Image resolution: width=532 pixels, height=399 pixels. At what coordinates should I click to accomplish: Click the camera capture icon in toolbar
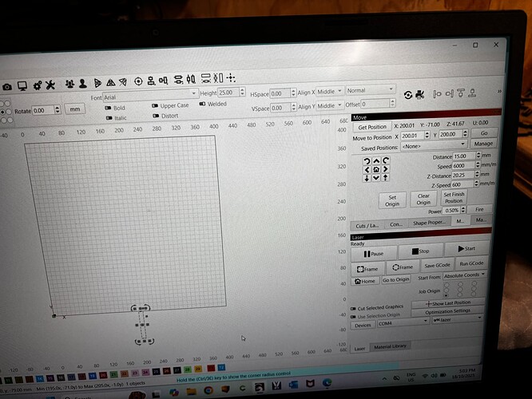point(7,86)
